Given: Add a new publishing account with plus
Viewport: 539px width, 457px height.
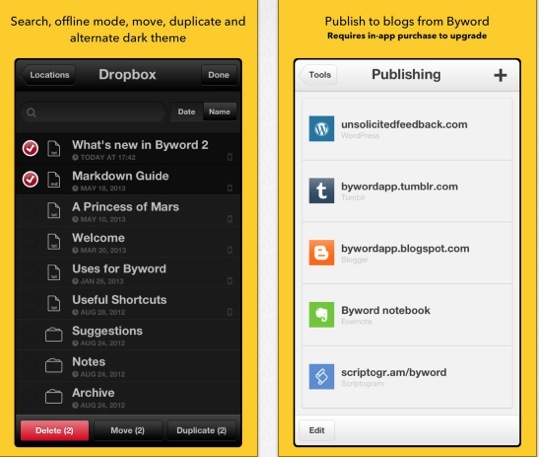Looking at the screenshot, I should click(500, 75).
